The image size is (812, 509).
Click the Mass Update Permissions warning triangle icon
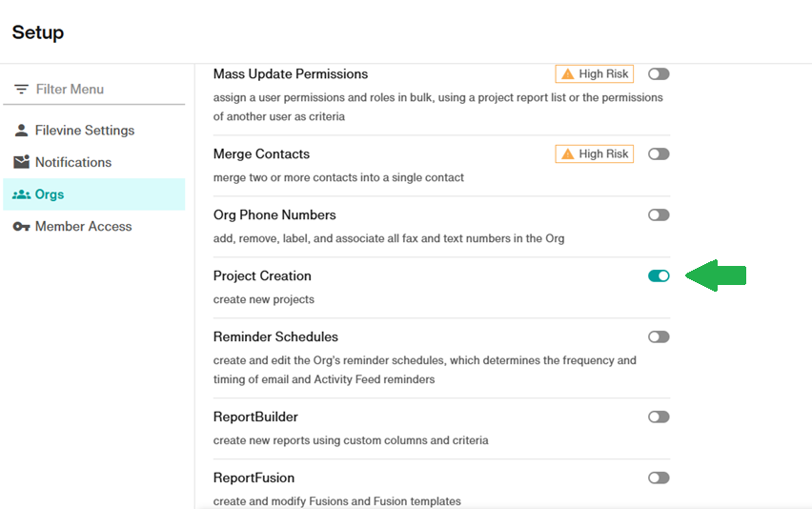point(568,74)
